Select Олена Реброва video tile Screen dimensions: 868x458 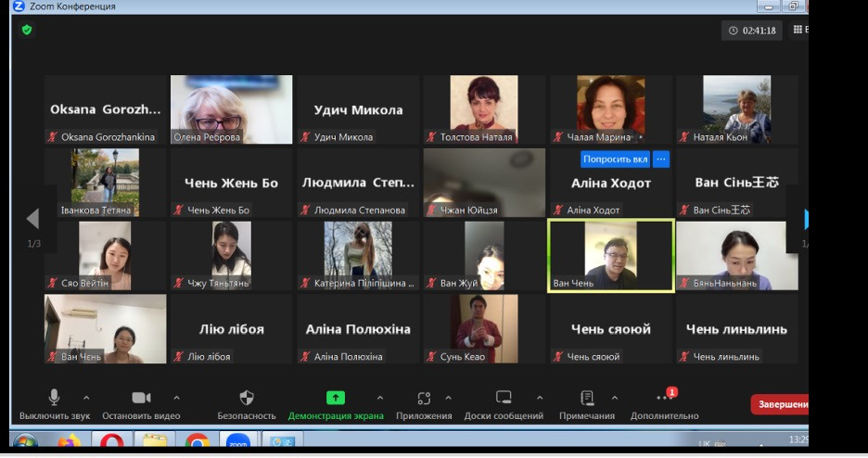pyautogui.click(x=232, y=109)
